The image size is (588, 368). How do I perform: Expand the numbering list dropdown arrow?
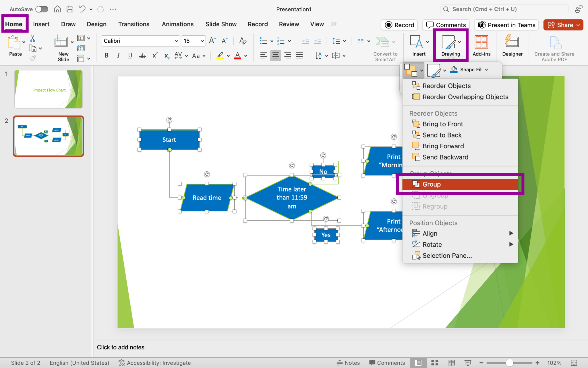point(289,41)
